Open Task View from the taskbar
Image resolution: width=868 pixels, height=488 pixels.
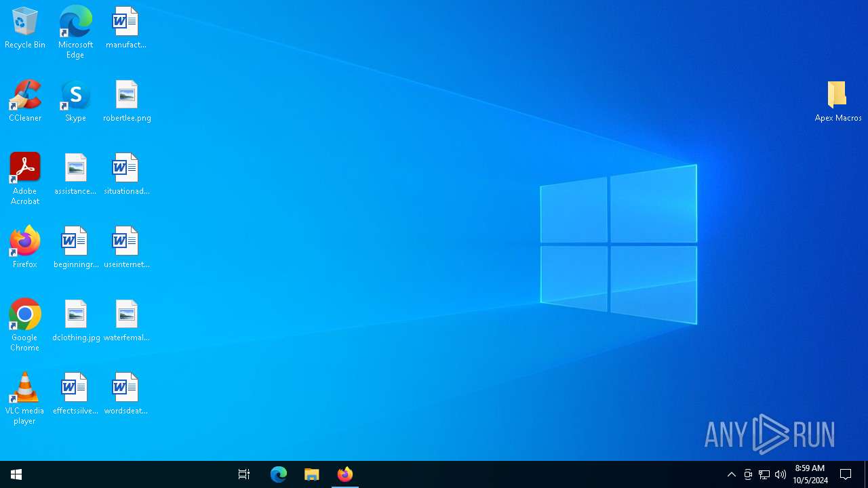click(x=244, y=474)
